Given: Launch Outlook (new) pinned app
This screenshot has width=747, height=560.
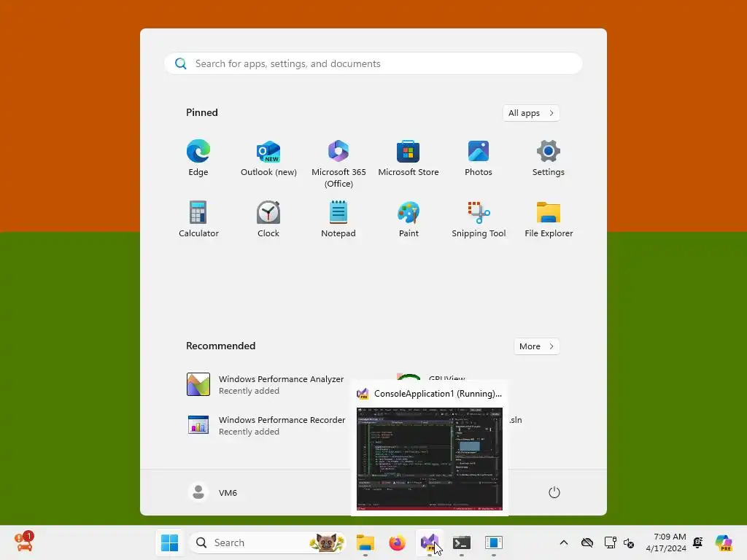Looking at the screenshot, I should pyautogui.click(x=268, y=158).
